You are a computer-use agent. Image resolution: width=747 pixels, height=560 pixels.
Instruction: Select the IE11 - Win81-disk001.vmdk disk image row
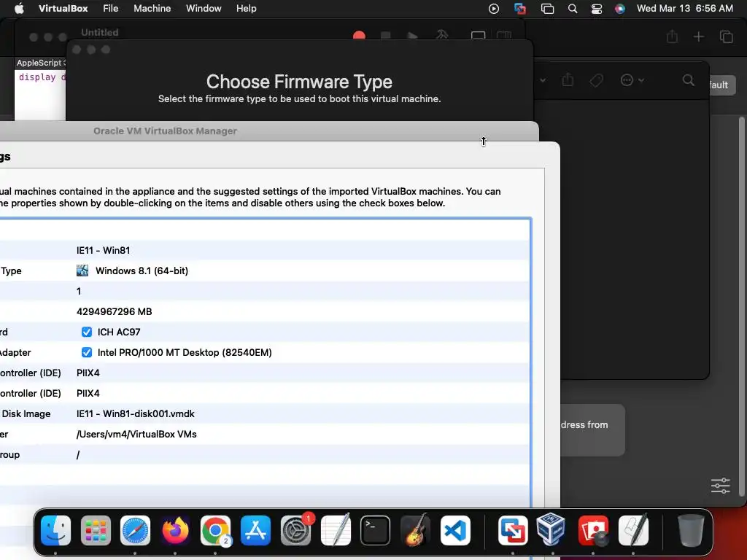(x=264, y=413)
